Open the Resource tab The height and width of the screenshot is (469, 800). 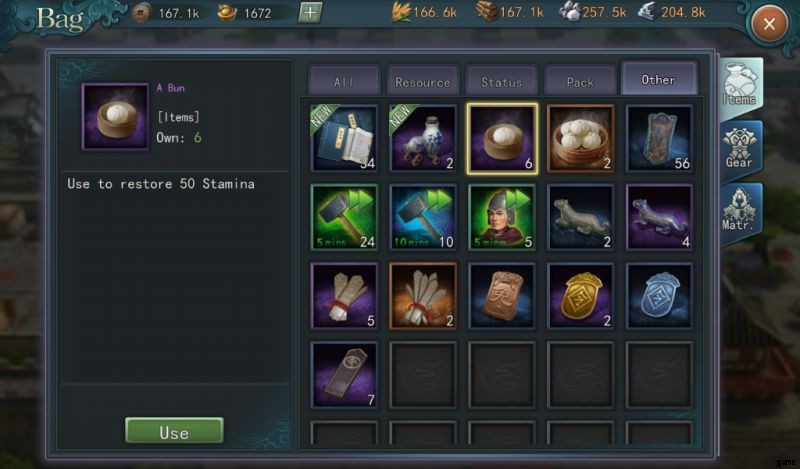point(423,81)
